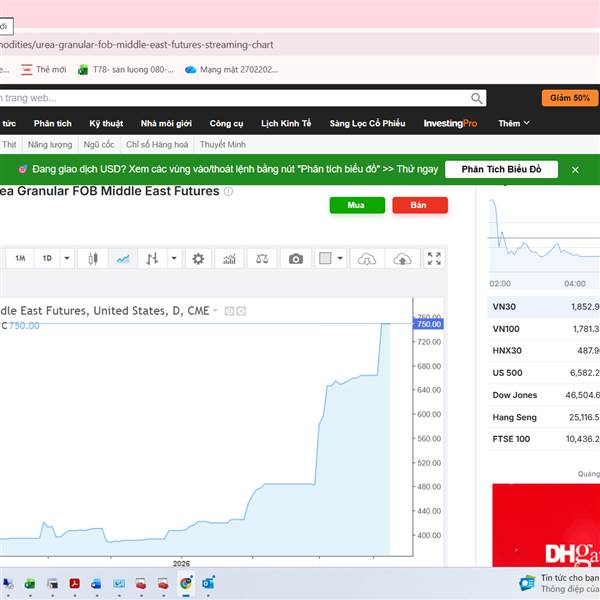Viewport: 600px width, 600px height.
Task: Open the indicators icon in chart toolbar
Action: coord(230,259)
